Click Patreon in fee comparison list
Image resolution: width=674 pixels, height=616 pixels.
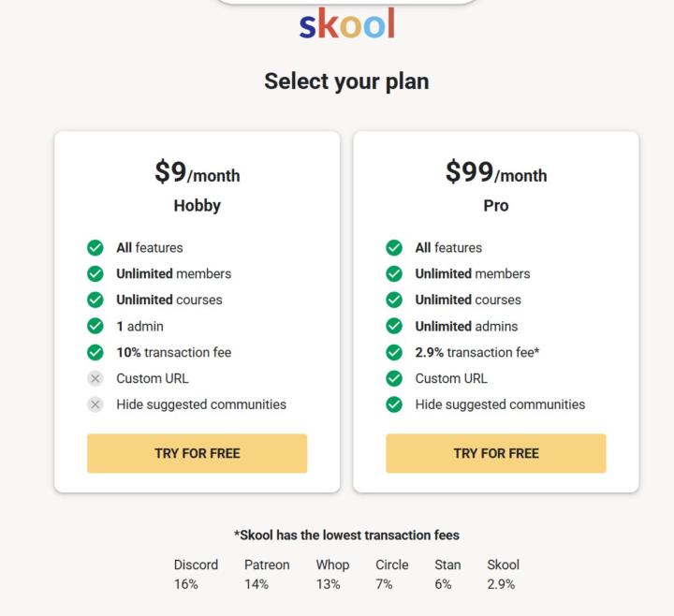point(267,565)
